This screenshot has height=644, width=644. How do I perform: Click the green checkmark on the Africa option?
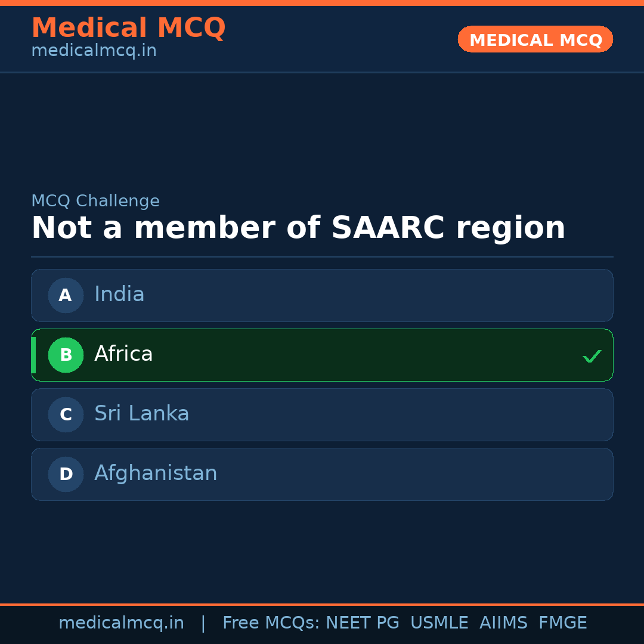coord(592,356)
